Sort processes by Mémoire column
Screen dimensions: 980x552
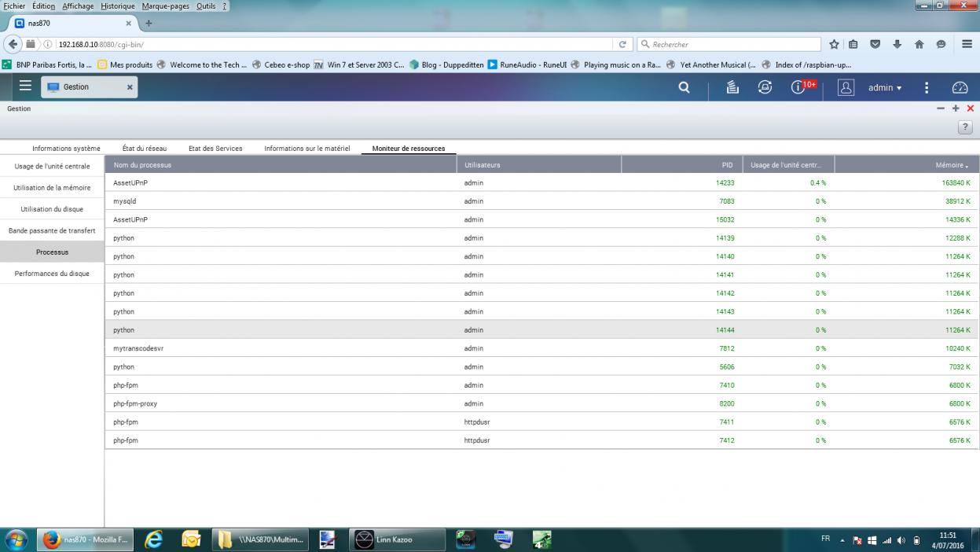point(951,165)
